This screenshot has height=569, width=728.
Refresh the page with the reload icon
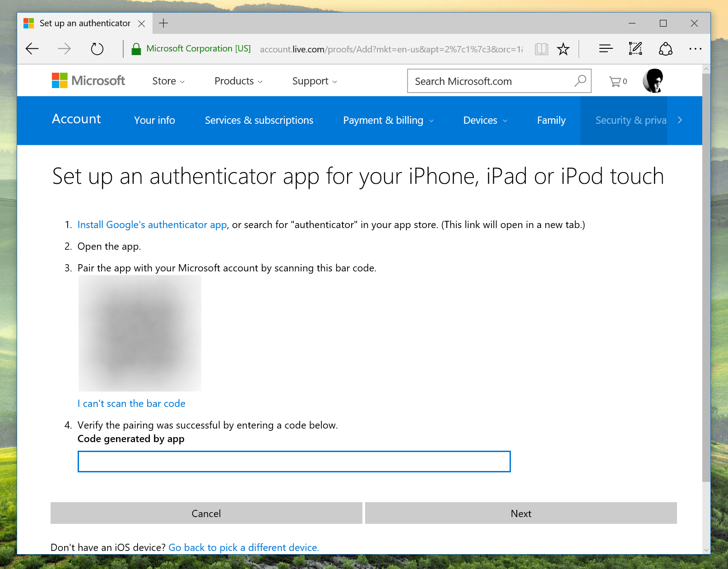pos(97,49)
